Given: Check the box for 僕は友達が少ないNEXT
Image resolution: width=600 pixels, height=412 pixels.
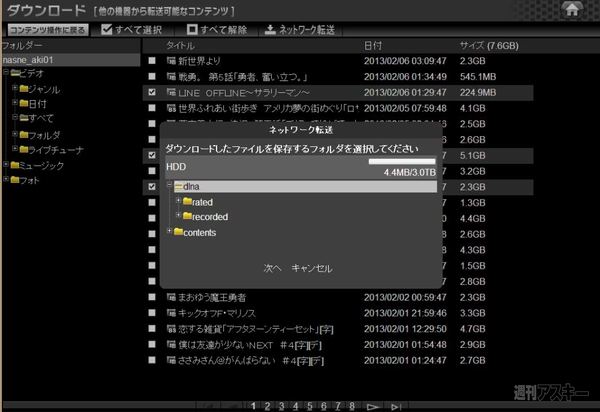Looking at the screenshot, I should 152,344.
